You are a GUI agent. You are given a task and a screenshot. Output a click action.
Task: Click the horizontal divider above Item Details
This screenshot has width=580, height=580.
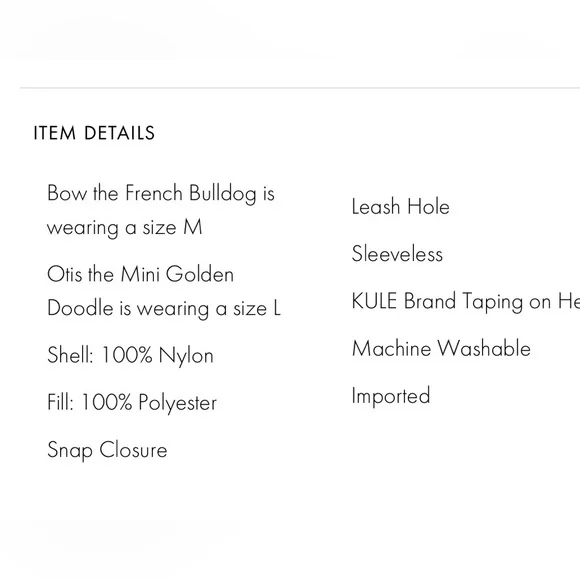(300, 88)
